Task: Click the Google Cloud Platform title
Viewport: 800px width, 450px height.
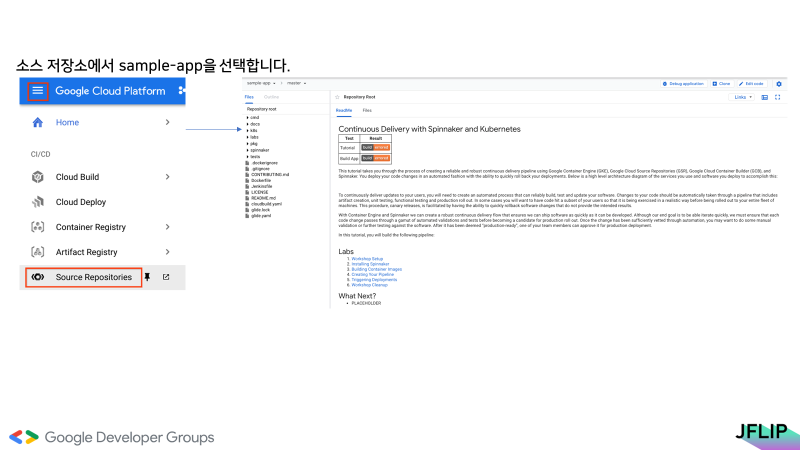Action: click(110, 91)
